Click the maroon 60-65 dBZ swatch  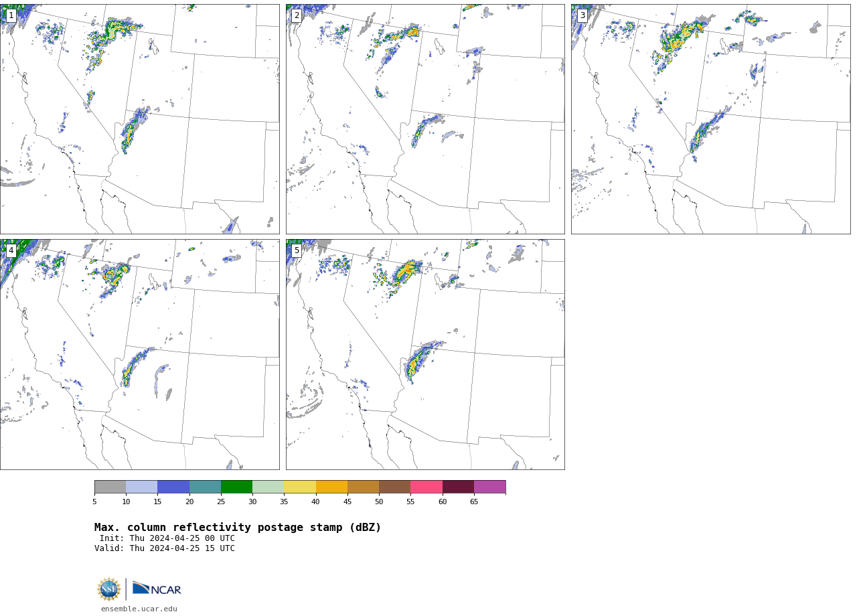[458, 487]
